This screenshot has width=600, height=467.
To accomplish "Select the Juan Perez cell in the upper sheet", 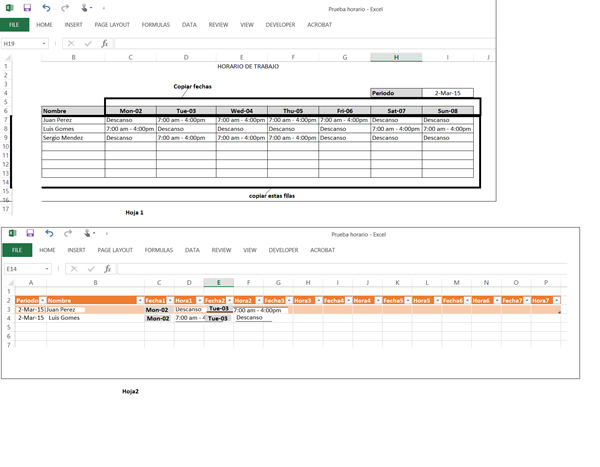I will [73, 120].
